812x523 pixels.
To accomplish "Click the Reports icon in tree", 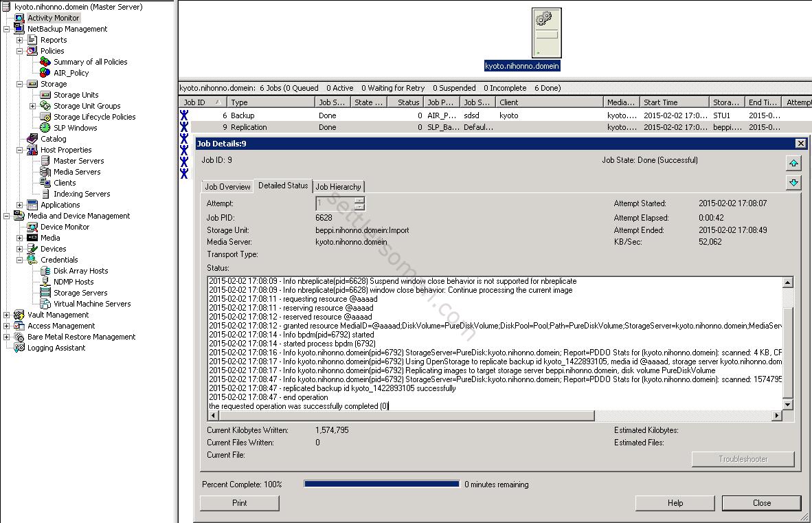I will [x=32, y=40].
